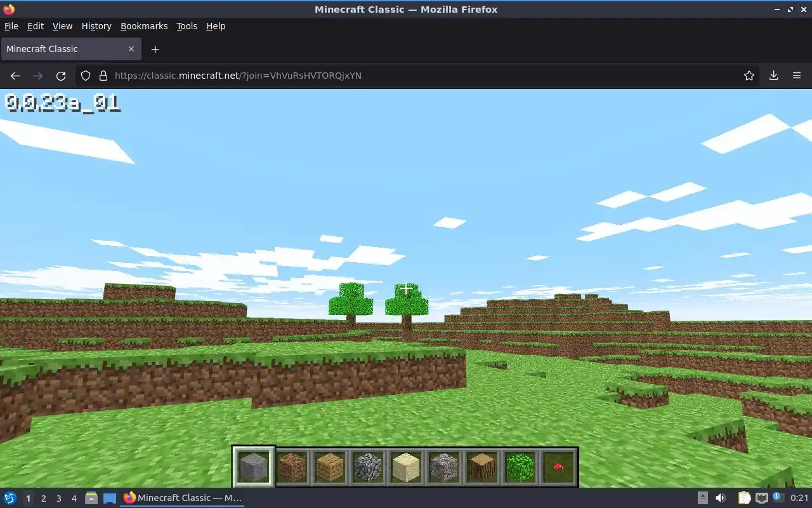Viewport: 812px width, 508px height.
Task: Open the removable media tray icon
Action: coord(703,498)
